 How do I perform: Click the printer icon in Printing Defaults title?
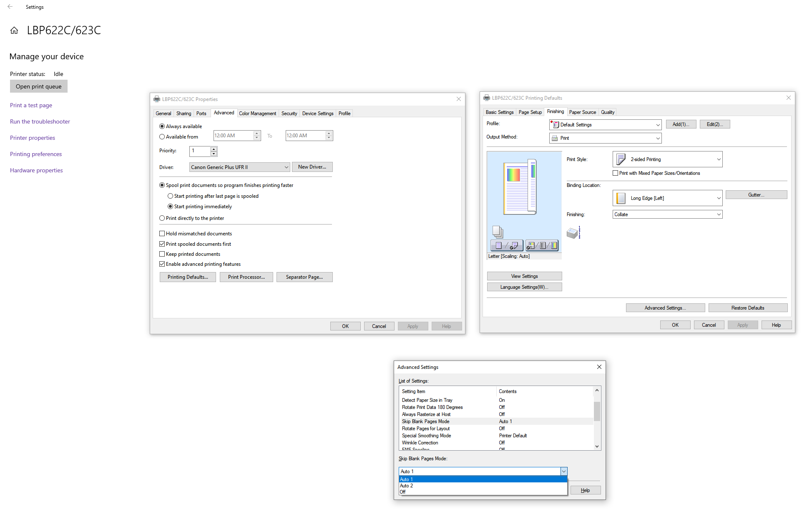(486, 98)
